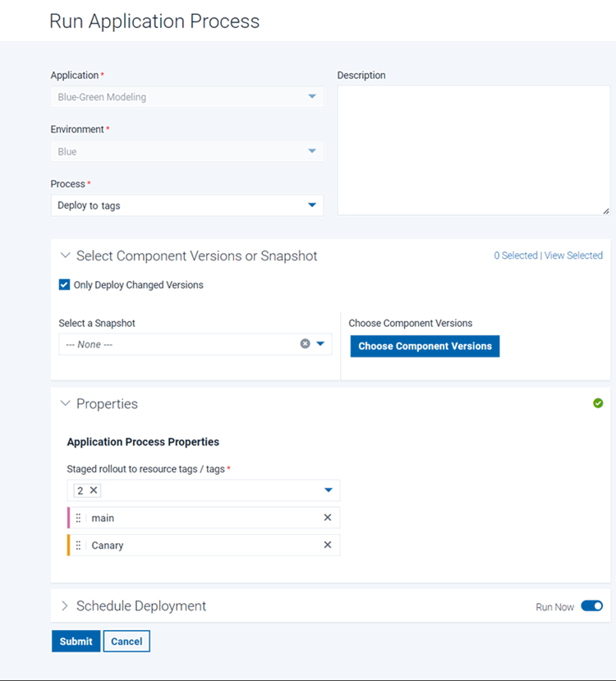Submit the application process form
616x681 pixels.
point(76,641)
